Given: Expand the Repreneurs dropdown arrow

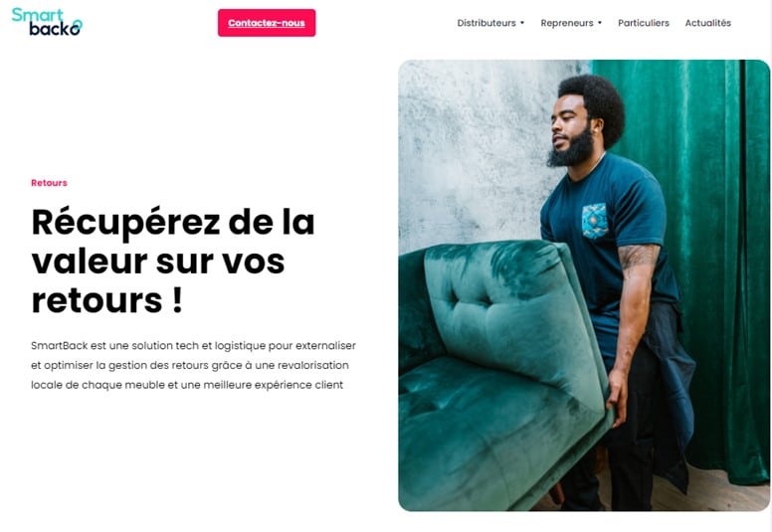Looking at the screenshot, I should pyautogui.click(x=600, y=23).
